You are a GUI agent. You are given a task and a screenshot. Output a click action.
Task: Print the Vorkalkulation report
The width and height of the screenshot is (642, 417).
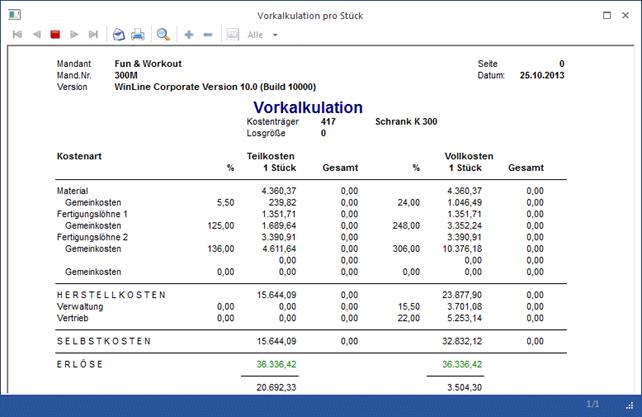138,35
